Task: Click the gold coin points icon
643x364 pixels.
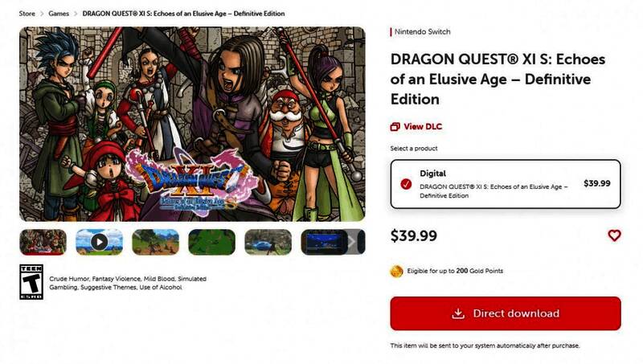Action: click(x=396, y=272)
